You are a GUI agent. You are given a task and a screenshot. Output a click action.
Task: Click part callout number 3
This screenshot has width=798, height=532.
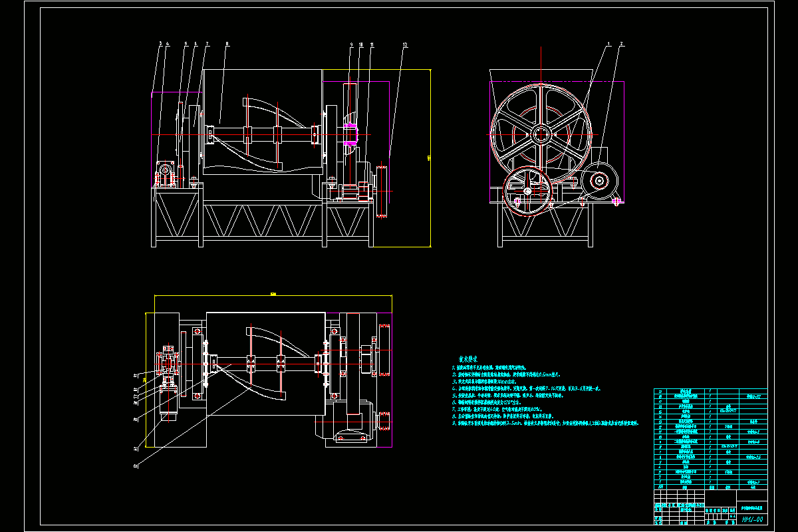[x=160, y=44]
